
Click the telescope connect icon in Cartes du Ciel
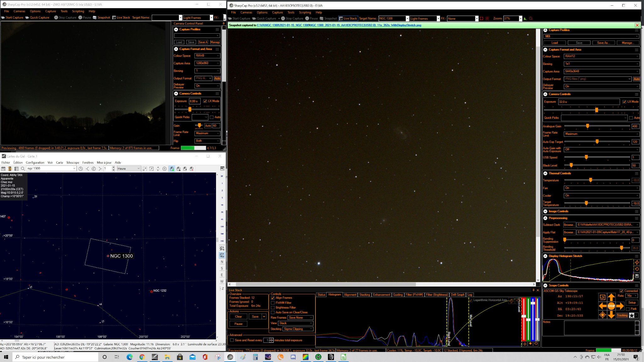tap(172, 169)
